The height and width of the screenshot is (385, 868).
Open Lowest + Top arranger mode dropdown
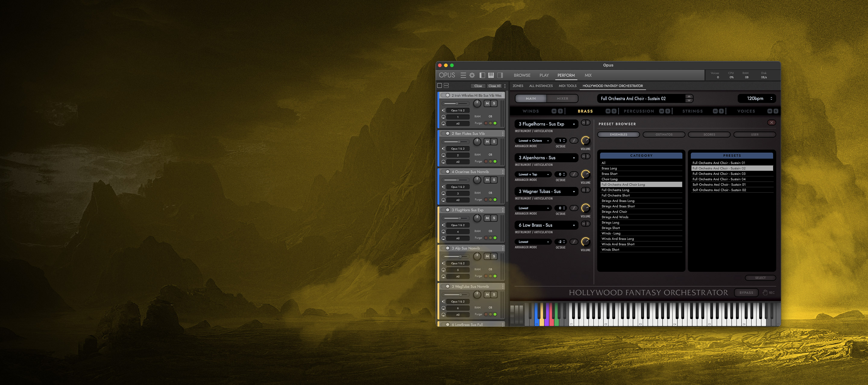click(533, 174)
